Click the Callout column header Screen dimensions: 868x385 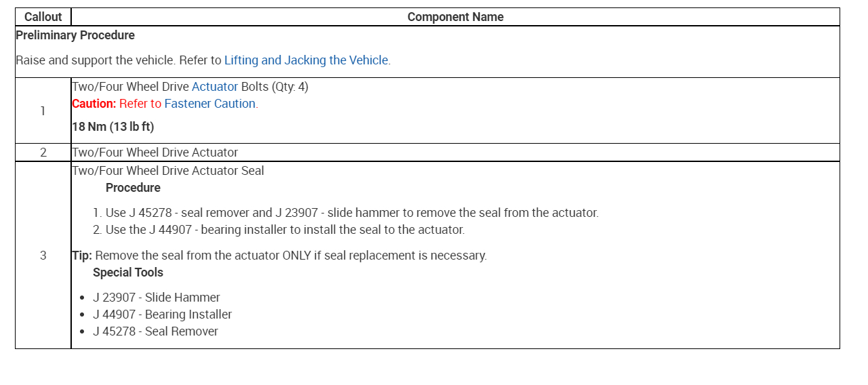(x=43, y=17)
